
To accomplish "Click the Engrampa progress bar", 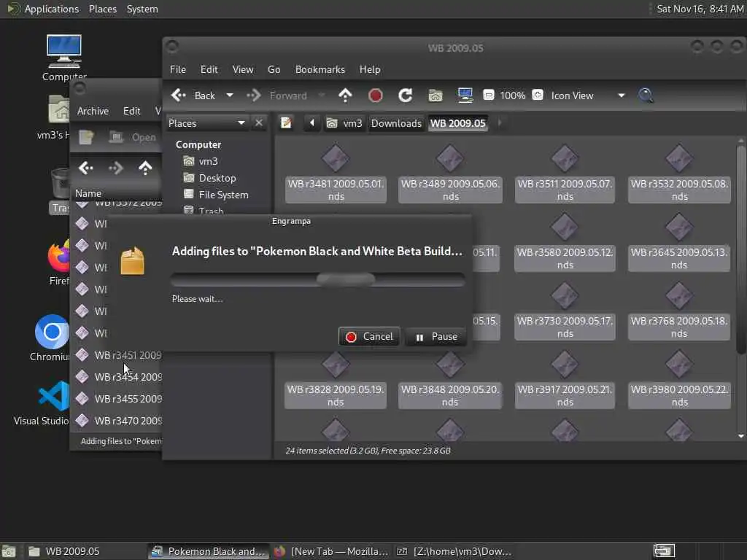I will click(x=318, y=279).
